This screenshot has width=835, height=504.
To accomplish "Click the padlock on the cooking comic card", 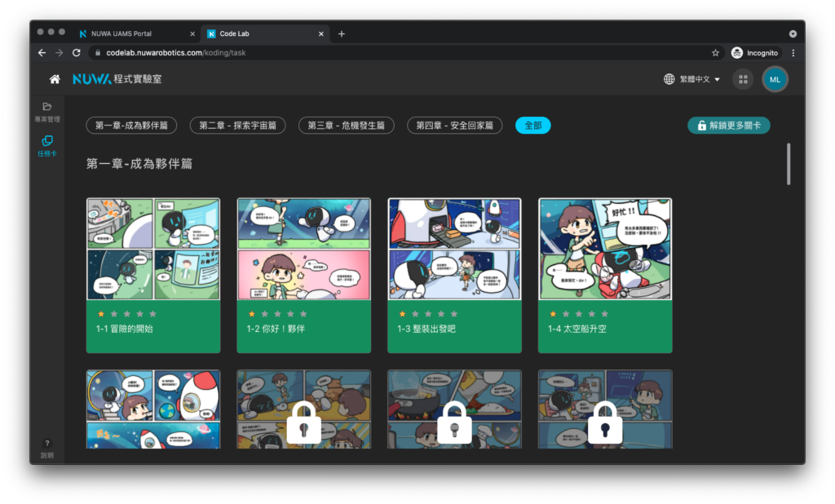I will tap(454, 423).
